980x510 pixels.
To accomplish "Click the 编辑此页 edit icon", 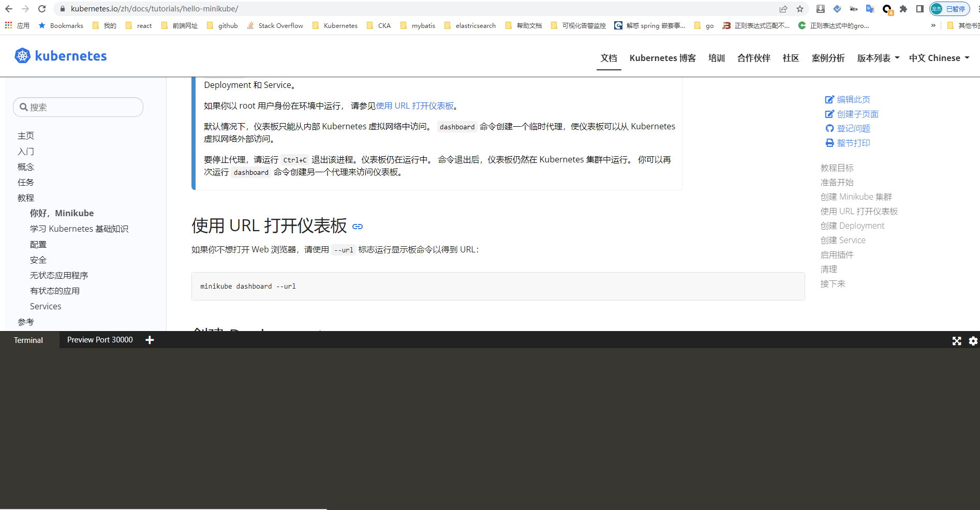I will point(829,99).
